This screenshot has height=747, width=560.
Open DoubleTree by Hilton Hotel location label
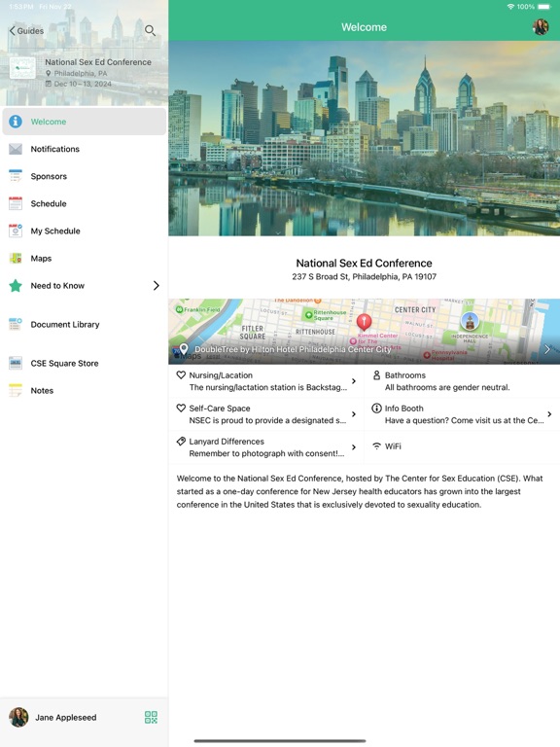pos(293,349)
